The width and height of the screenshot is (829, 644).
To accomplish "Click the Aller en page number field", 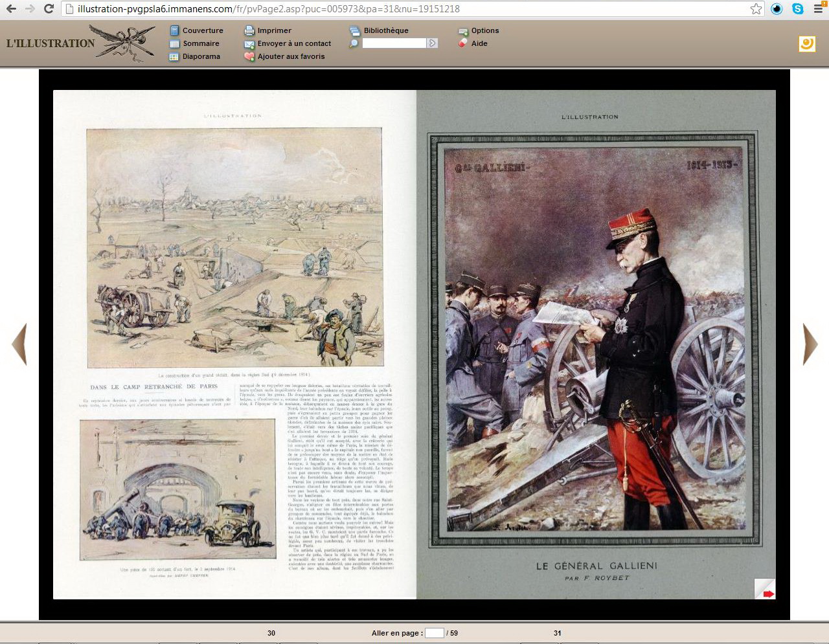I will click(435, 633).
